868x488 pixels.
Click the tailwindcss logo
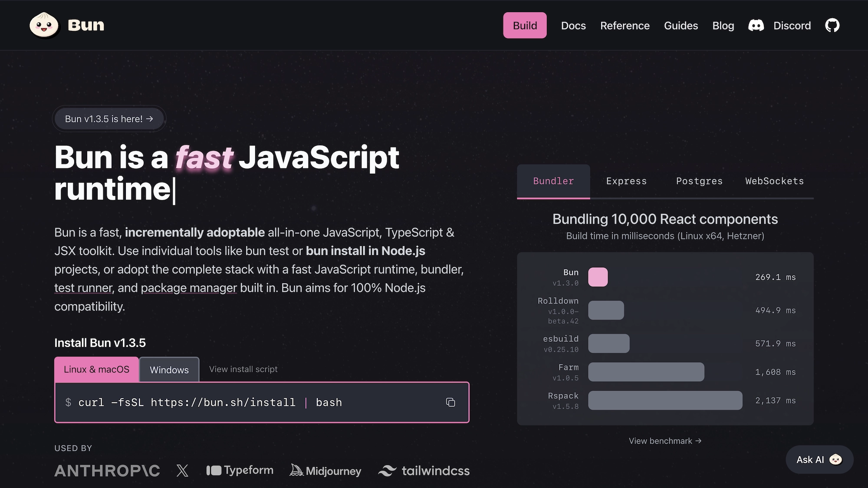coord(424,471)
